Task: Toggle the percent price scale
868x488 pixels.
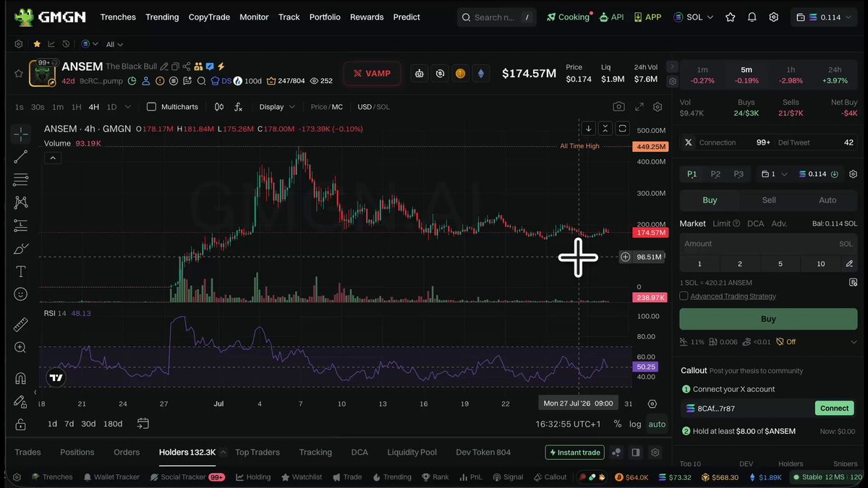Action: (x=617, y=424)
